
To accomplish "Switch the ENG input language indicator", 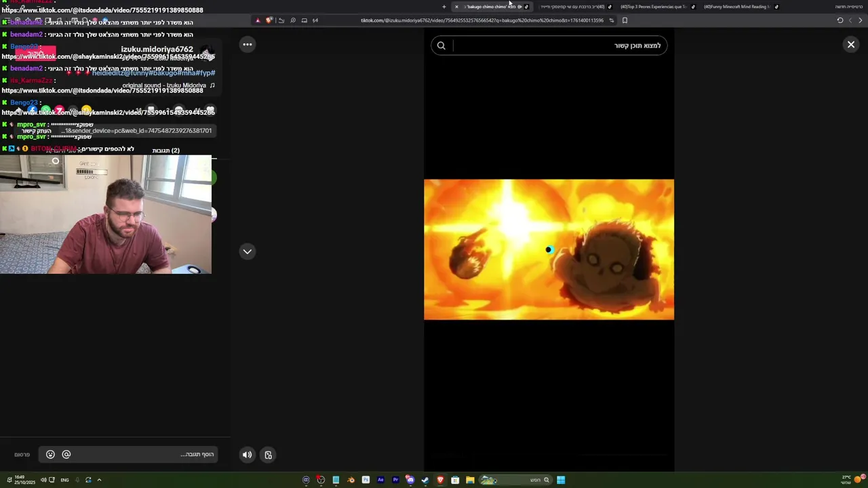I will click(64, 480).
